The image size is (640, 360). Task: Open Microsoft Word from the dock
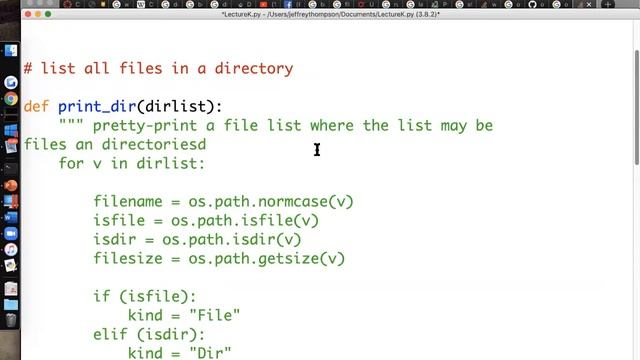coord(11,218)
